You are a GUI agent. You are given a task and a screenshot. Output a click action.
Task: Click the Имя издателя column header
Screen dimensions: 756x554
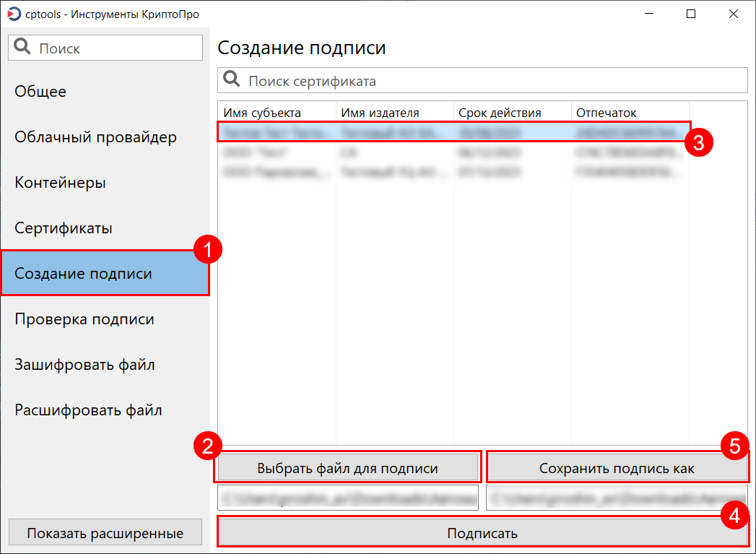pyautogui.click(x=380, y=113)
